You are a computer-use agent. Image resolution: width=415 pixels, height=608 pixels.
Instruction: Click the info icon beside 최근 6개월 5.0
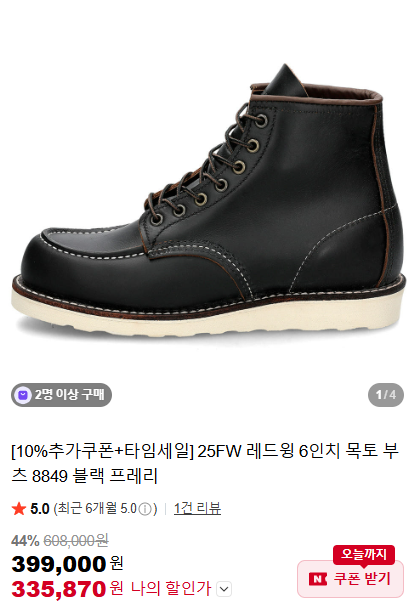pyautogui.click(x=145, y=509)
